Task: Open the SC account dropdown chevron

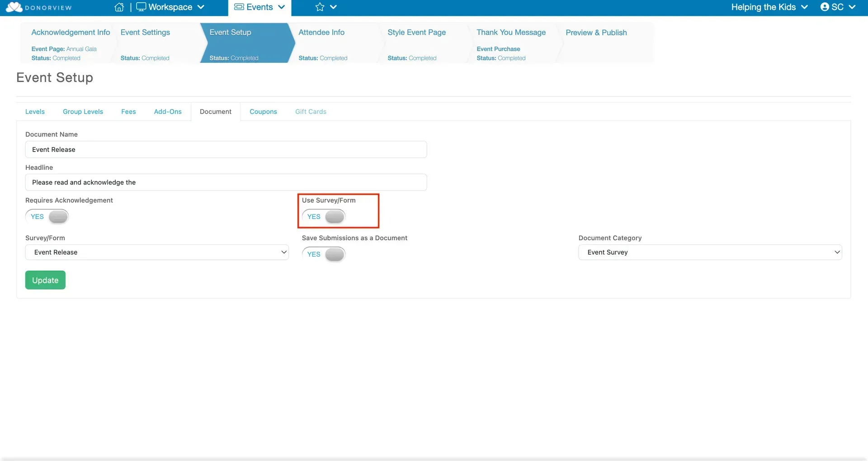Action: (852, 7)
